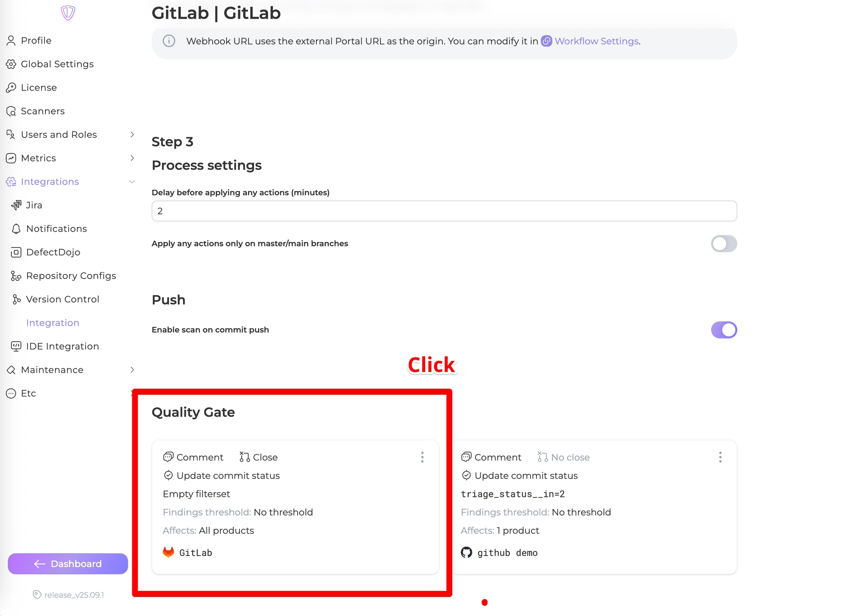868x616 pixels.
Task: Click the info icon in webhook banner
Action: 169,41
